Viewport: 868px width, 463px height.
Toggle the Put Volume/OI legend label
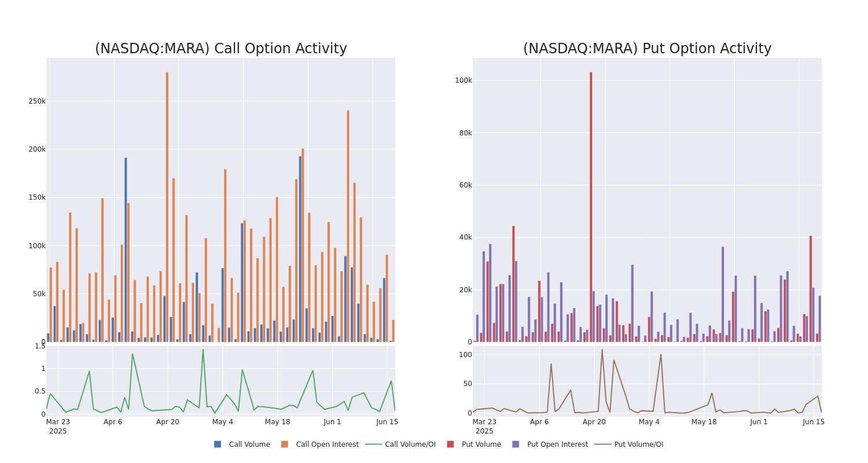click(639, 444)
